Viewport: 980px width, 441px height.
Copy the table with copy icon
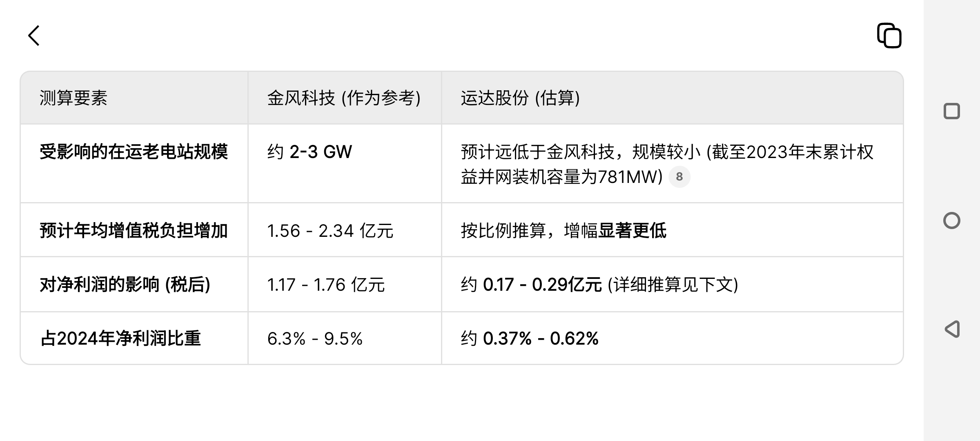(889, 36)
